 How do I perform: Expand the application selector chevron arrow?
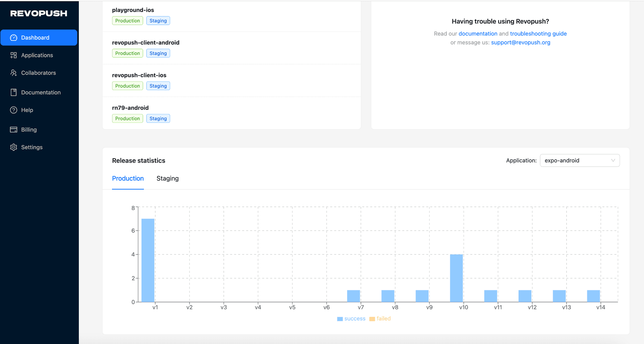613,161
